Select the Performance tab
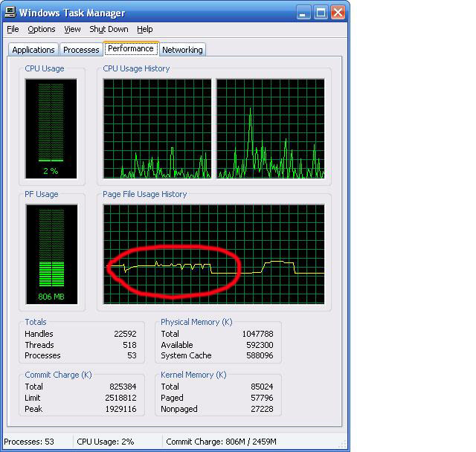The width and height of the screenshot is (476, 452). click(x=131, y=48)
